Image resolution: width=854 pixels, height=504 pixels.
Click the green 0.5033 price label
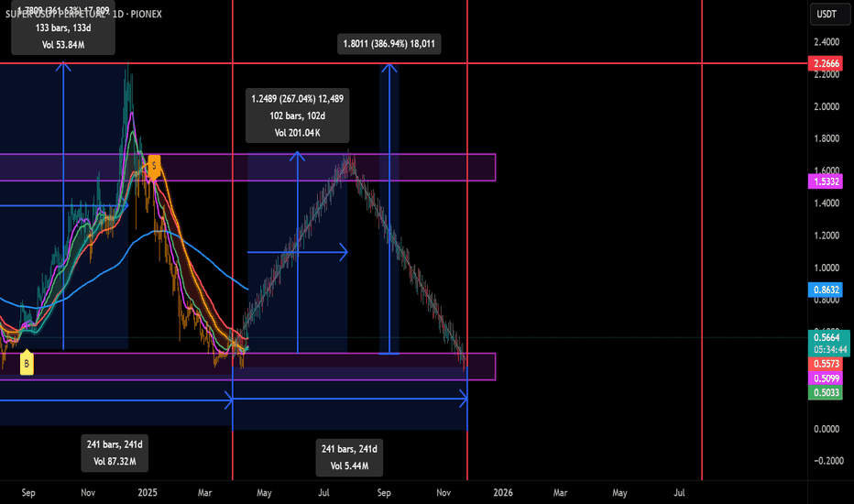click(x=826, y=392)
